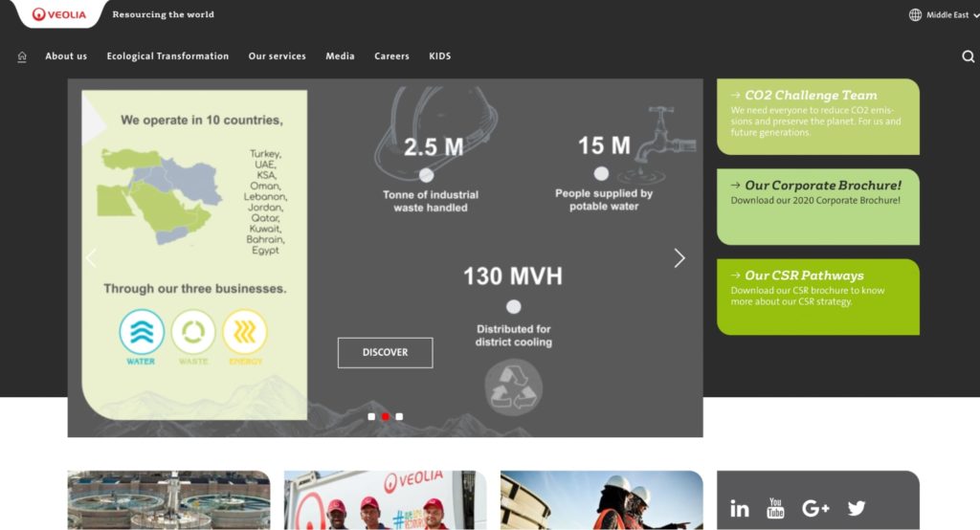Click 'Distributed for district cooling' text
The width and height of the screenshot is (980, 530).
click(514, 336)
